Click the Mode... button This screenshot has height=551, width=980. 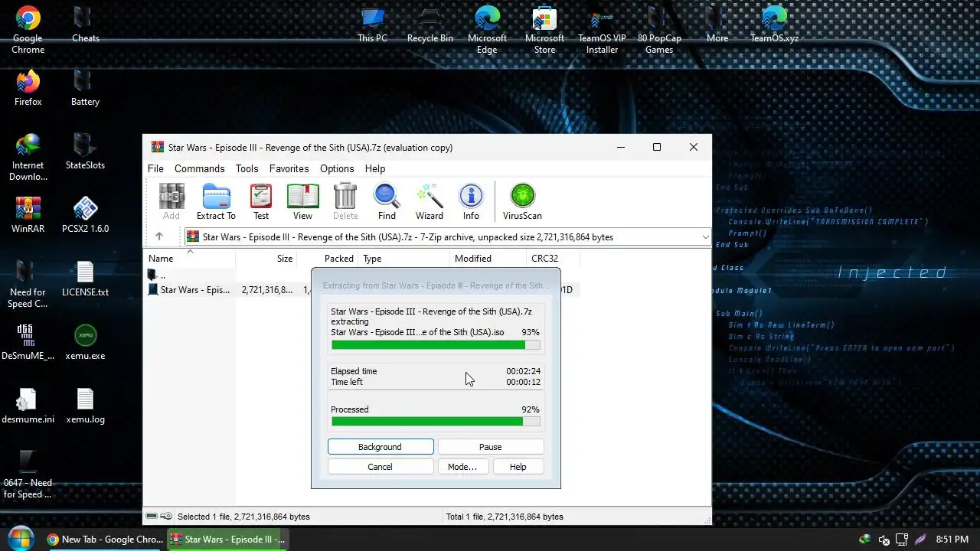[x=462, y=467]
